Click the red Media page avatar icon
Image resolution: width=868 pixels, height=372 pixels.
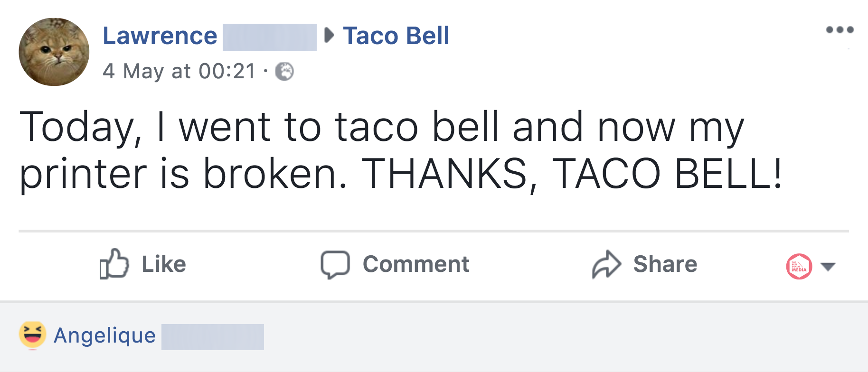799,266
